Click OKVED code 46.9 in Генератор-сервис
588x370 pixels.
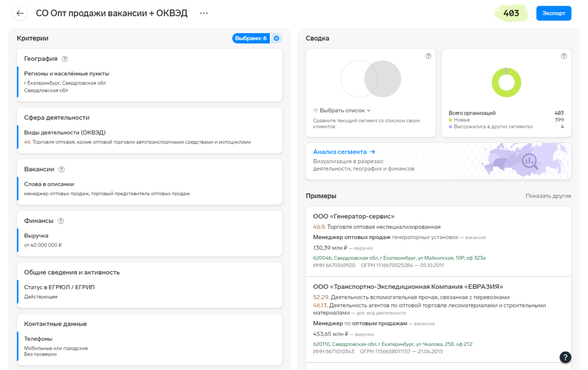pos(319,227)
